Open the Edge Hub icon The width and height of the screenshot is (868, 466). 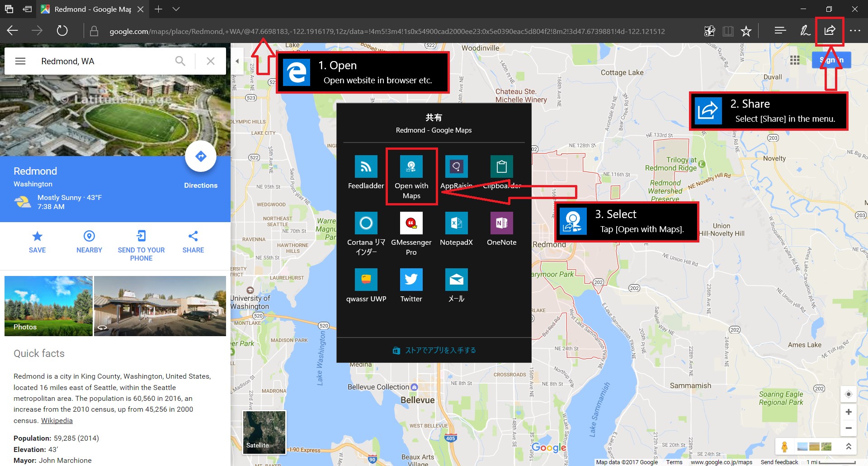780,30
